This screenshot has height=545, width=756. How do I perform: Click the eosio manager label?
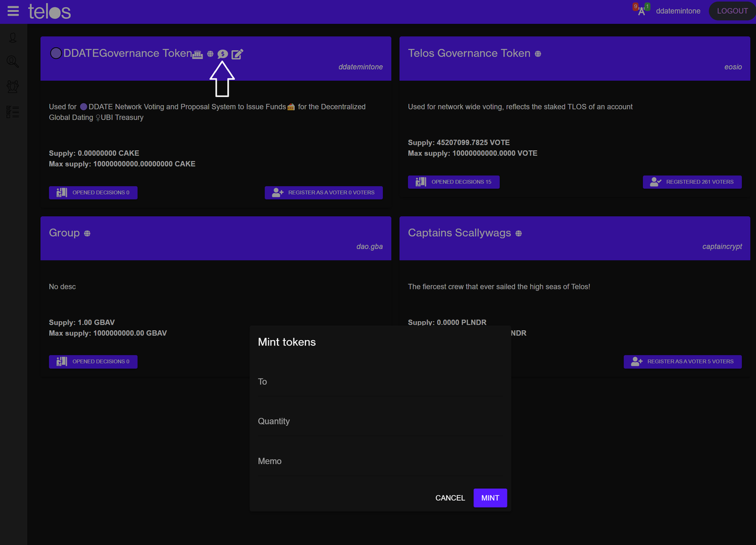tap(733, 67)
